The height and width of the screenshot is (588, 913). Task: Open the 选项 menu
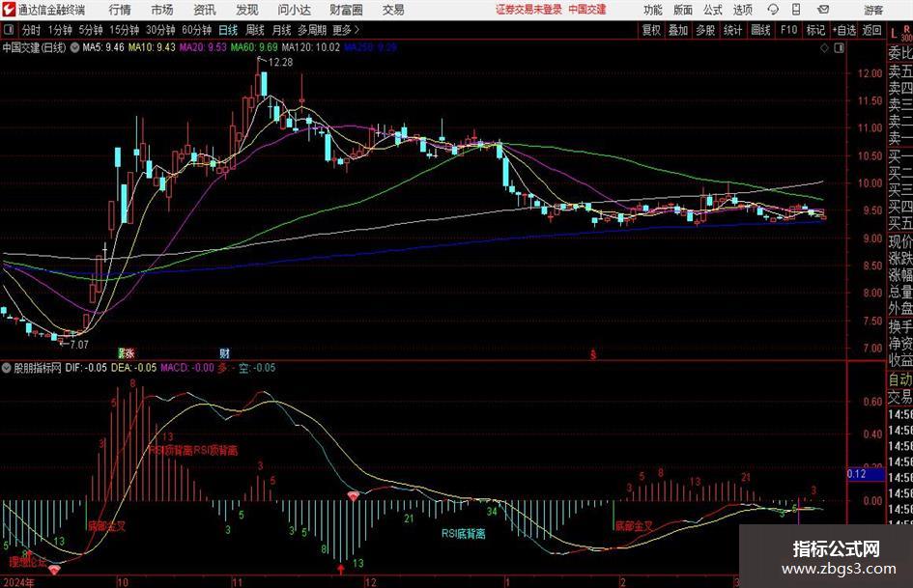(x=743, y=10)
